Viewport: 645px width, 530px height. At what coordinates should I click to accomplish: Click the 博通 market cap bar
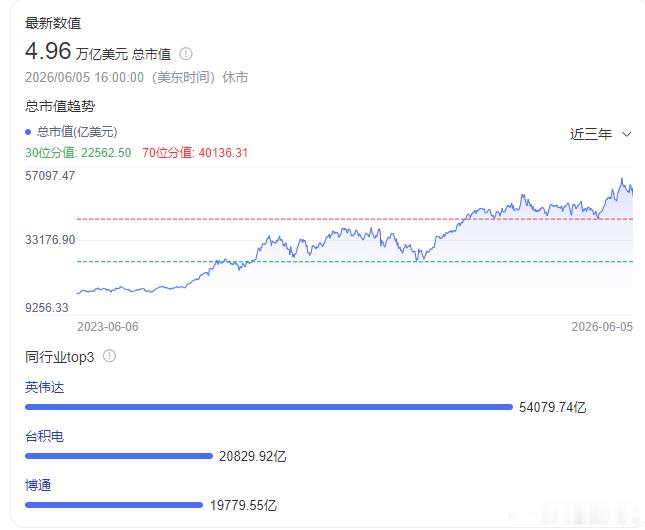(x=114, y=505)
